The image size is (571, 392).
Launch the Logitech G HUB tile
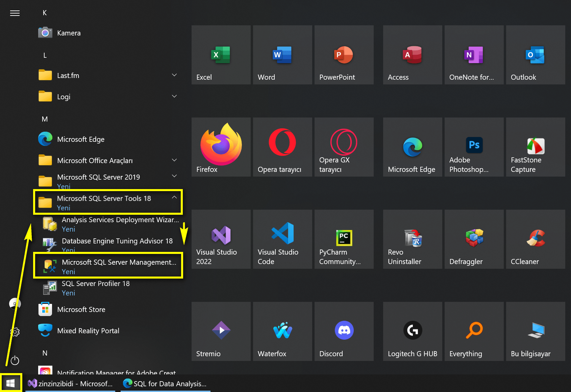(413, 331)
